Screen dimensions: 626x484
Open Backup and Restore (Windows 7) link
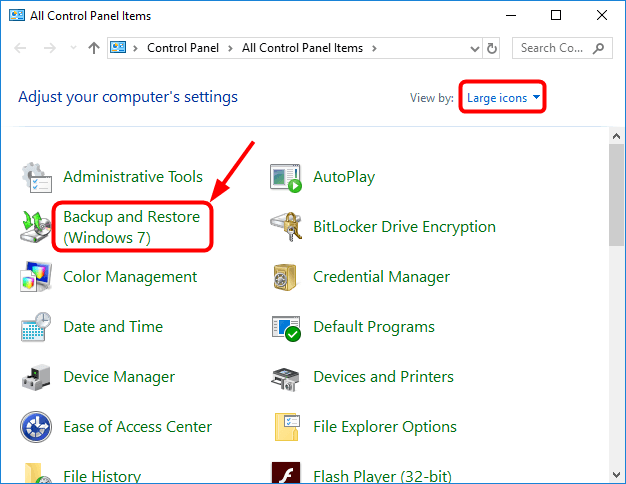(x=132, y=227)
